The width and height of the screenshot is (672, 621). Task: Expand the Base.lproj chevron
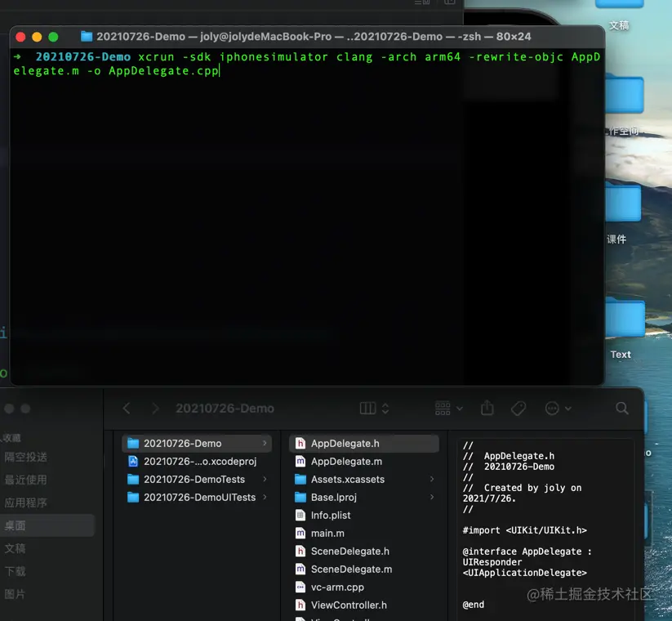coord(432,497)
